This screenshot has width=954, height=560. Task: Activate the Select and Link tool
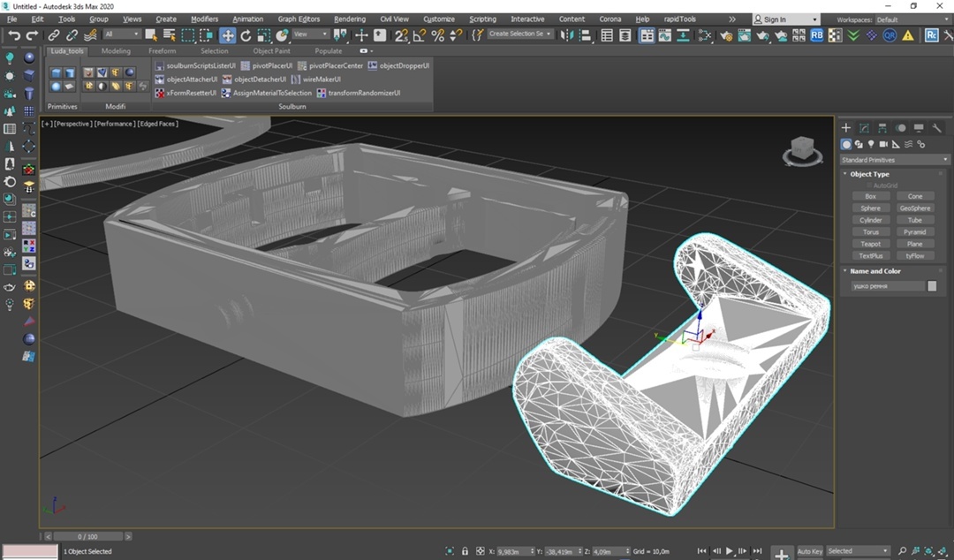54,35
